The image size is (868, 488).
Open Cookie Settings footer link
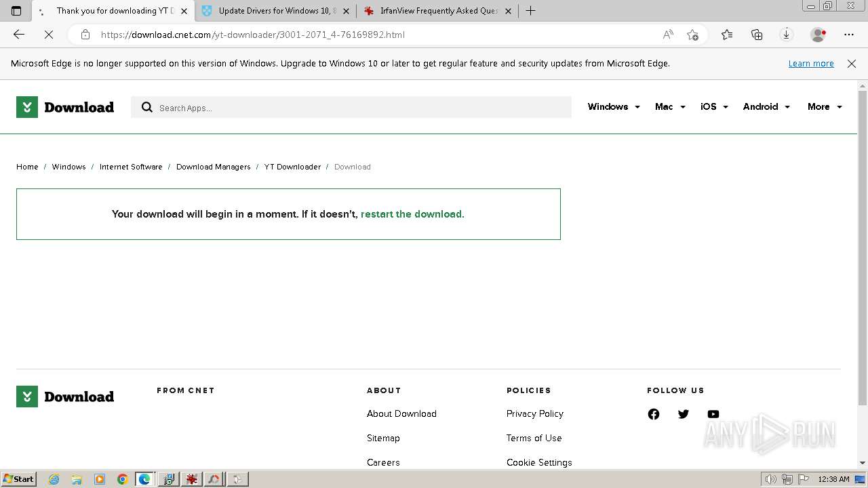pyautogui.click(x=539, y=462)
